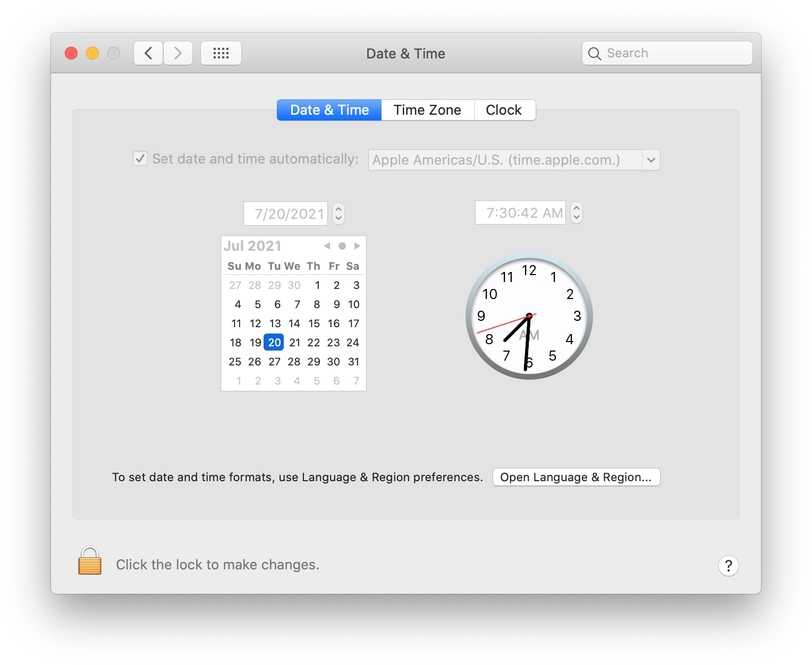Click the 7:30:42 AM time field
The height and width of the screenshot is (665, 812).
coord(521,212)
